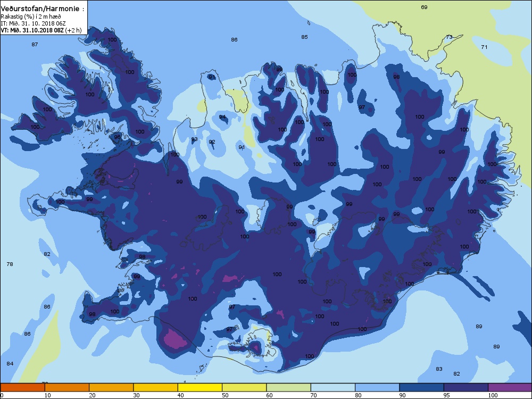
Task: Select the 'IT: Mið. 31. 10. 2018 06Z' line
Action: pyautogui.click(x=33, y=23)
